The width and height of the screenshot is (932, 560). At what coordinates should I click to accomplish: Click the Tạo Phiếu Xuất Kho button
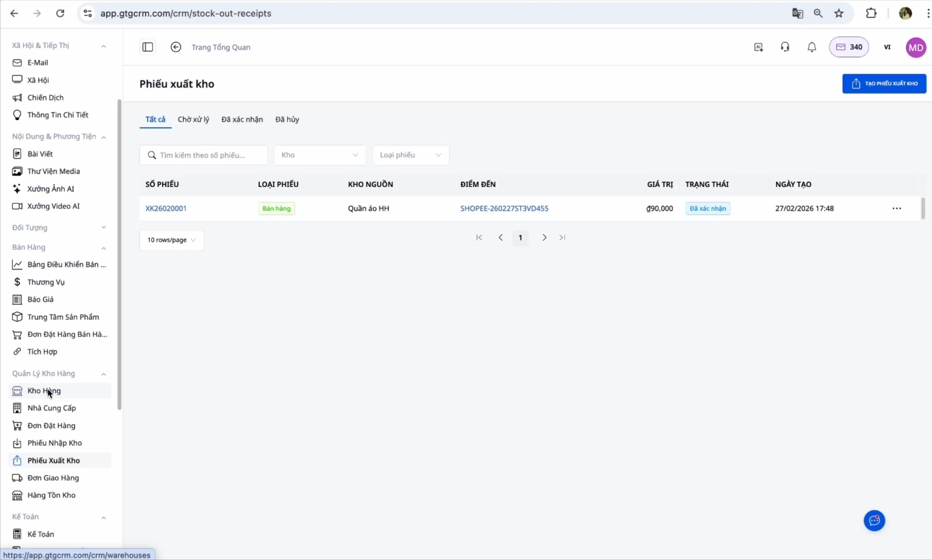coord(884,83)
